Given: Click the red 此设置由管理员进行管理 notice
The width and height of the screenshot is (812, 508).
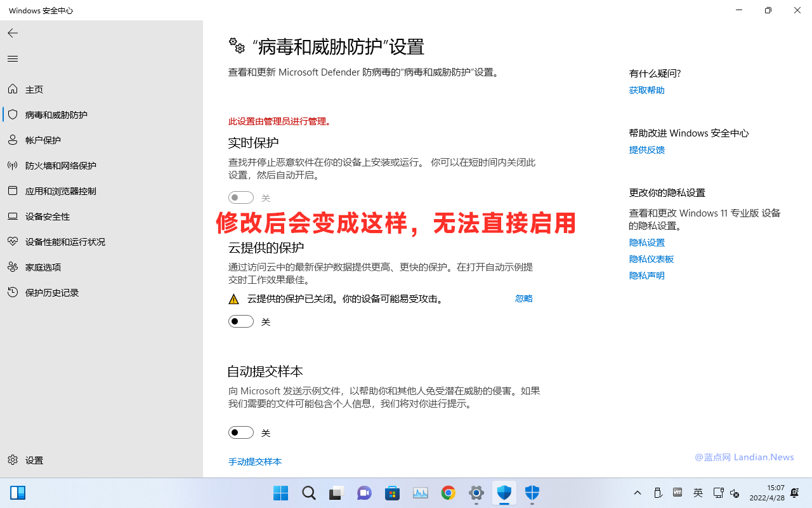Looking at the screenshot, I should pos(280,121).
